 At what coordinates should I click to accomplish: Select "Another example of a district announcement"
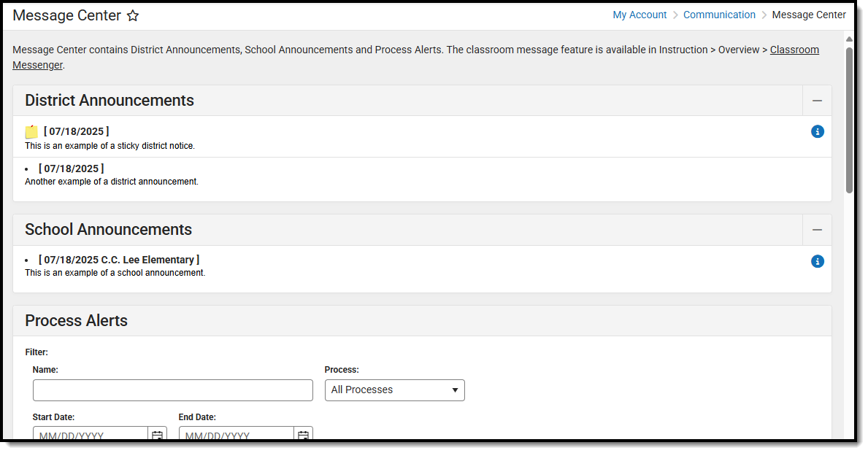pos(112,182)
